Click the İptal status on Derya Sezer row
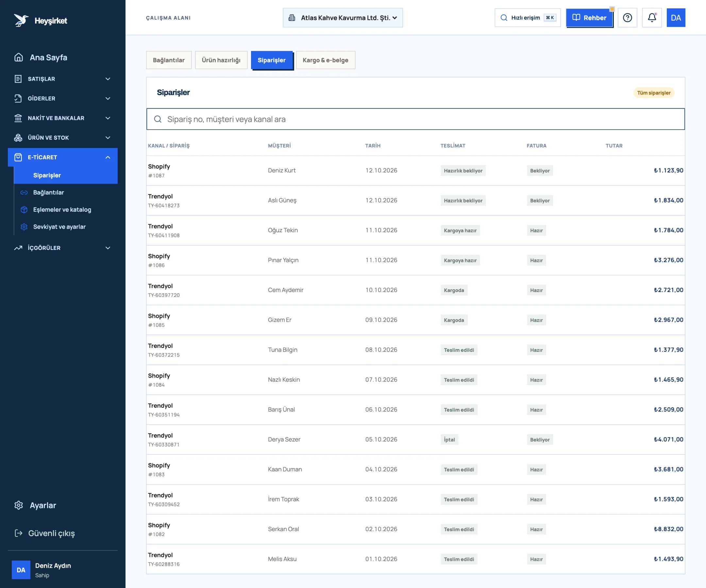706x588 pixels. pyautogui.click(x=449, y=440)
